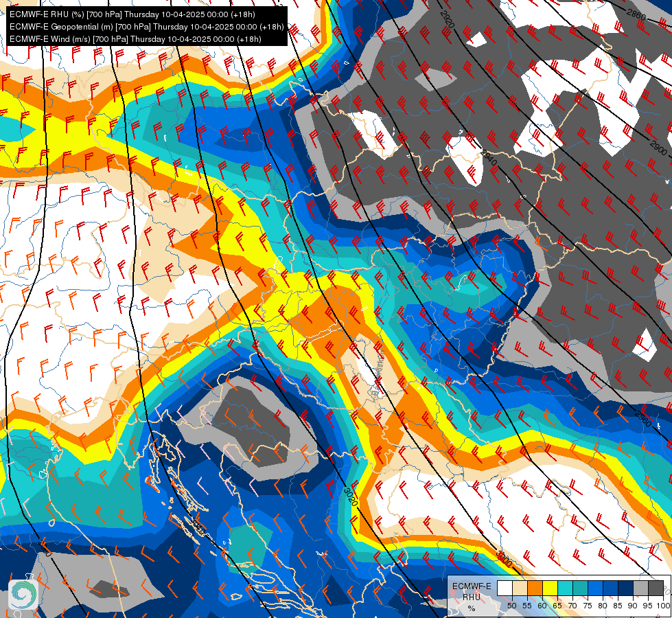
Task: Select the Wind (m/s) 700 hPa title line
Action: pyautogui.click(x=135, y=39)
